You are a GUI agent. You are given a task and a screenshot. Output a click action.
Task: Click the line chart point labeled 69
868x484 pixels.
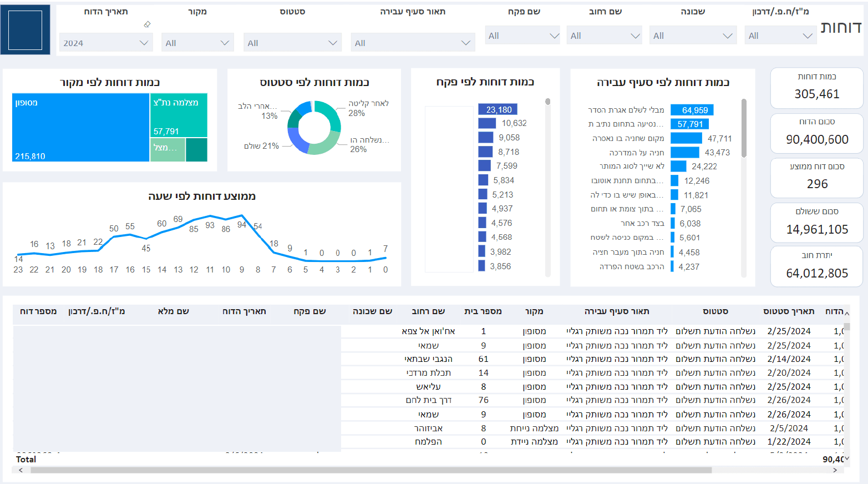(x=177, y=226)
